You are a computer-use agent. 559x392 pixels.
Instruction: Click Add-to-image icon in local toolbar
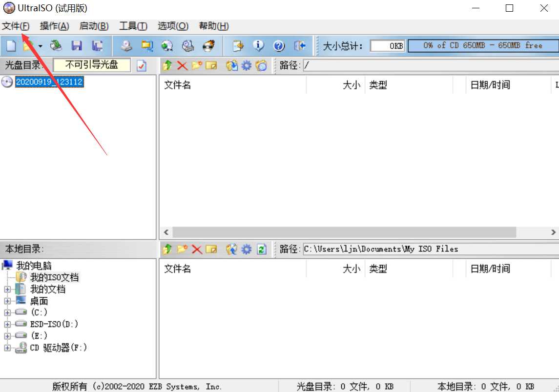[x=232, y=249]
